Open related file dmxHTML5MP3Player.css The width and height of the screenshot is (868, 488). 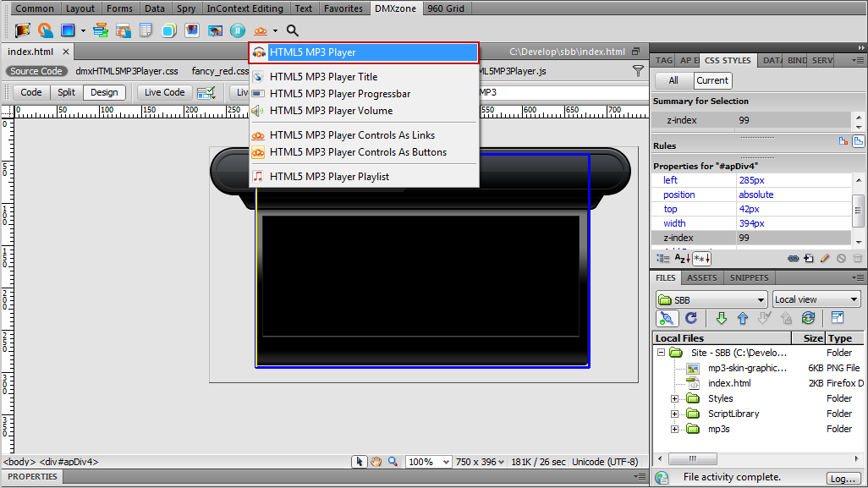coord(127,71)
